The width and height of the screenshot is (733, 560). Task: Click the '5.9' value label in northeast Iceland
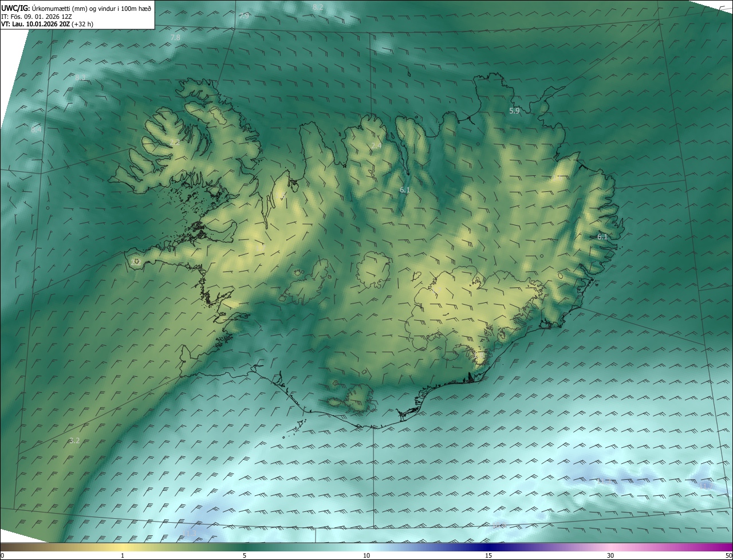click(514, 111)
